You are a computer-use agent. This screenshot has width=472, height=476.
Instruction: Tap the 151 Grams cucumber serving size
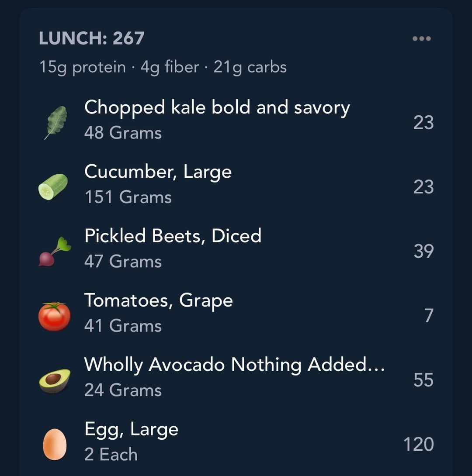(128, 197)
